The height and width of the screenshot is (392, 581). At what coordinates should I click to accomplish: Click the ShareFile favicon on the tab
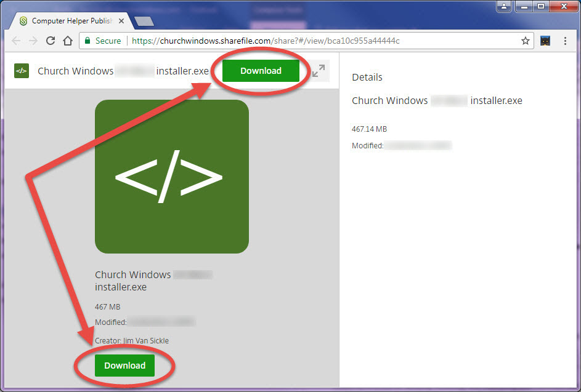23,21
